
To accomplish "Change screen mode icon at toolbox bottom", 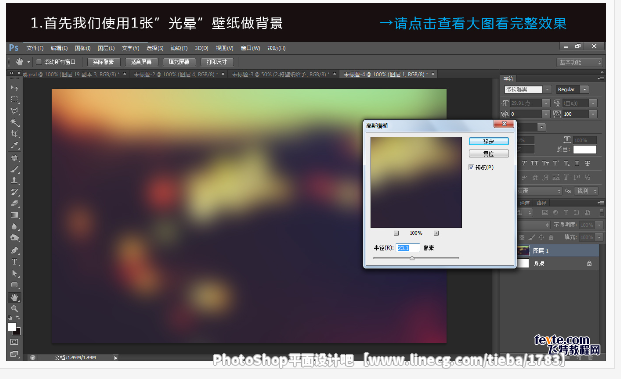I will tap(14, 354).
